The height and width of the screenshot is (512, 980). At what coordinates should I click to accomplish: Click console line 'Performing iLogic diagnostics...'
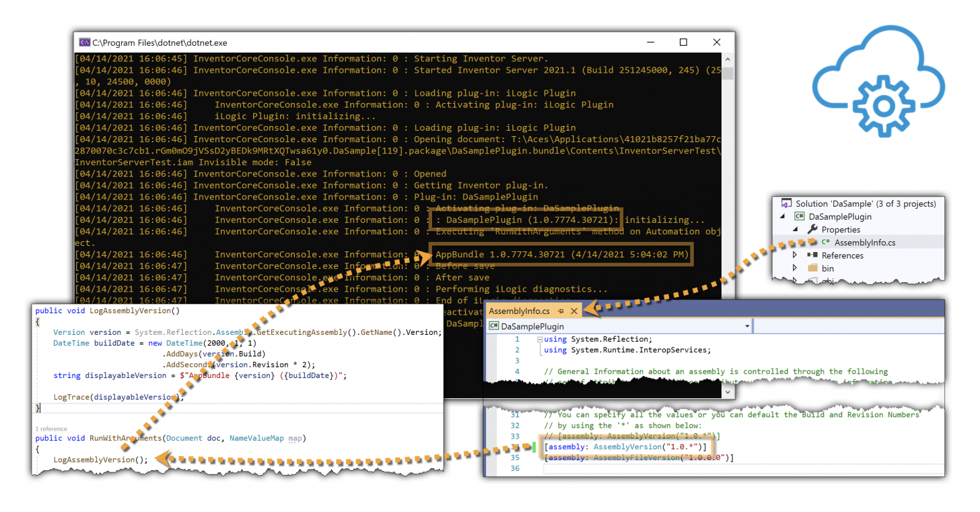click(x=522, y=288)
